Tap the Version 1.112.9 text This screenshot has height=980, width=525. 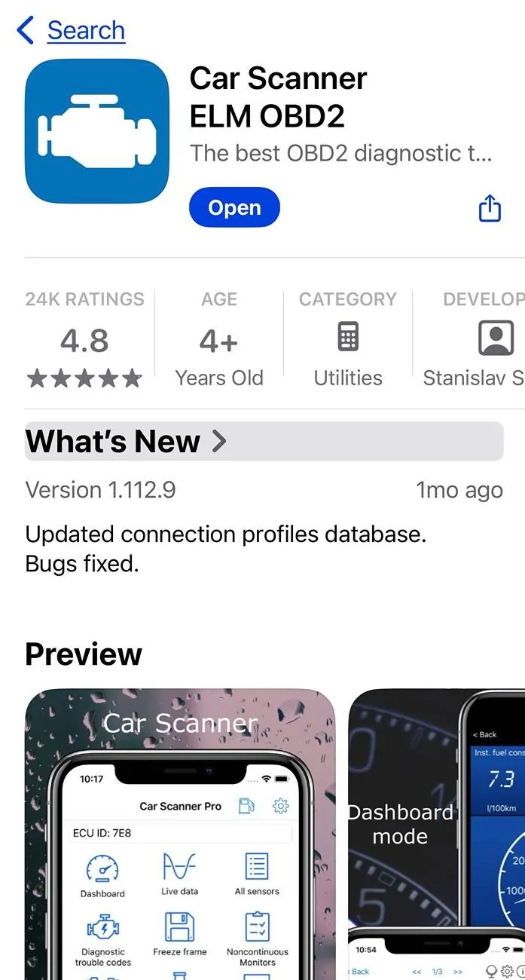101,490
